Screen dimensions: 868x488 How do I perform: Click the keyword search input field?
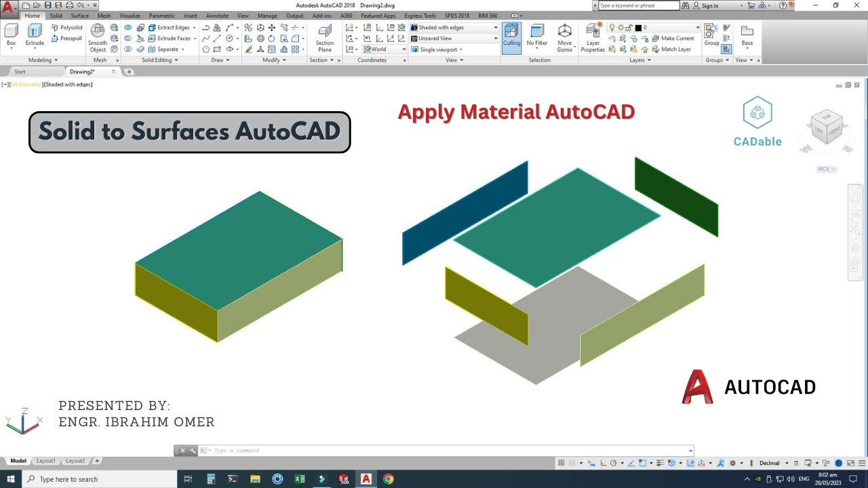click(638, 5)
